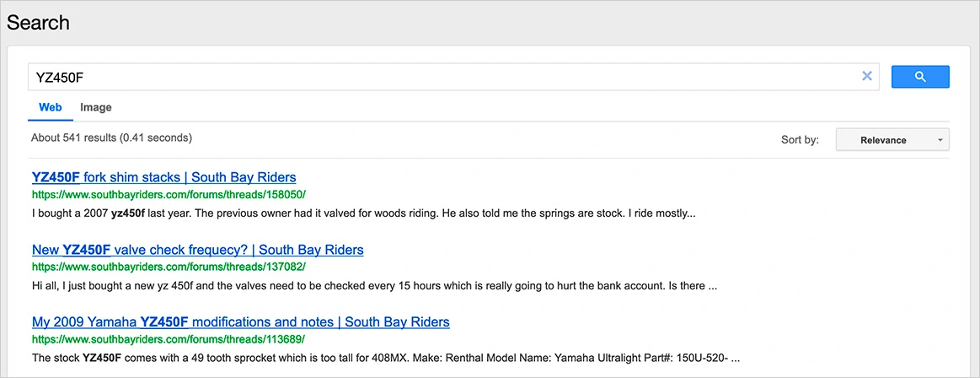Click the snippet about the 2007 yz450f
Screen dimensions: 980x378
click(364, 213)
